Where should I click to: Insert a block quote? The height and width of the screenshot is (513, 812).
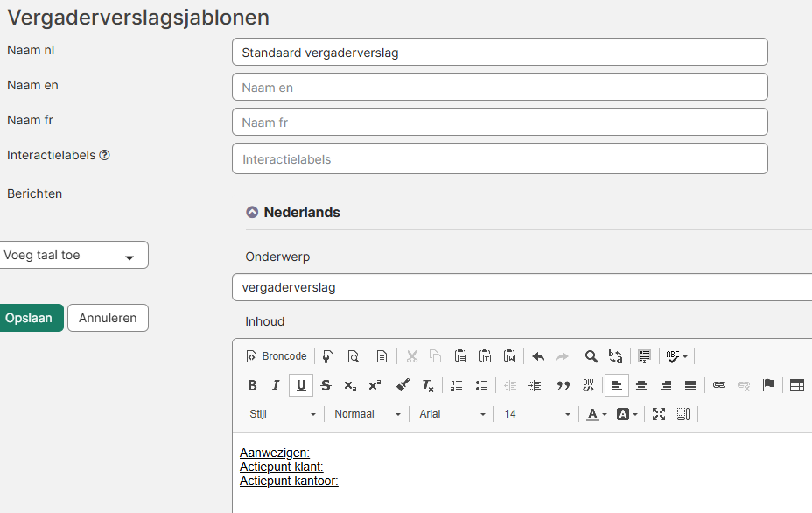point(563,385)
